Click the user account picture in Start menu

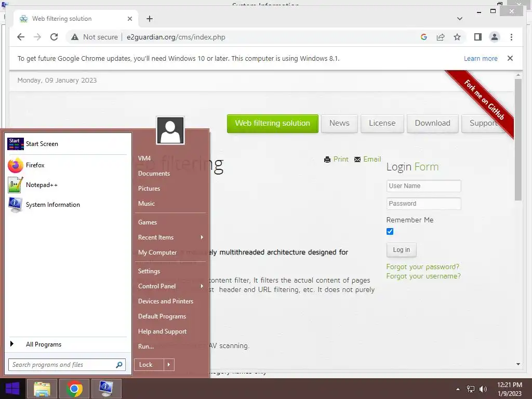[x=170, y=130]
